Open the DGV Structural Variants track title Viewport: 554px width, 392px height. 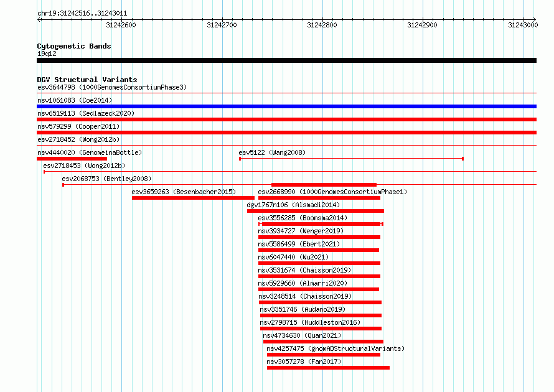coord(87,80)
